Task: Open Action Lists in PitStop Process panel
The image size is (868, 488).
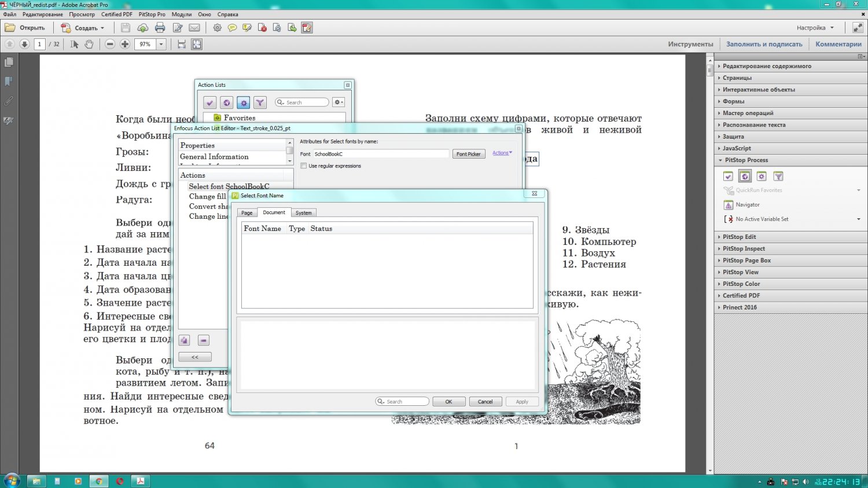Action: pyautogui.click(x=762, y=177)
